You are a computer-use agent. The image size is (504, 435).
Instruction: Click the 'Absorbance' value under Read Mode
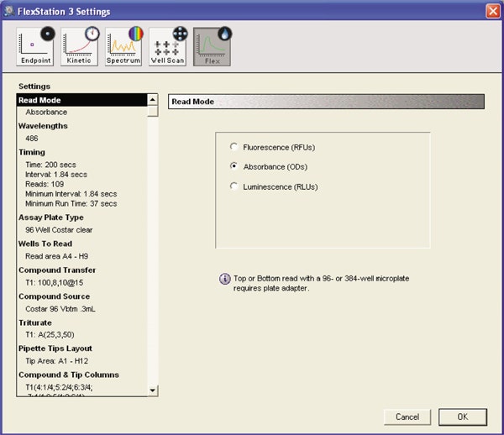click(x=46, y=113)
